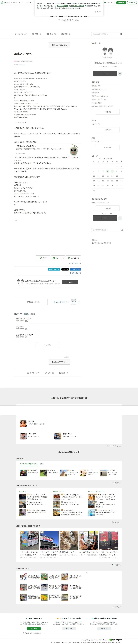Open the ブログトップ tab

click(x=21, y=34)
